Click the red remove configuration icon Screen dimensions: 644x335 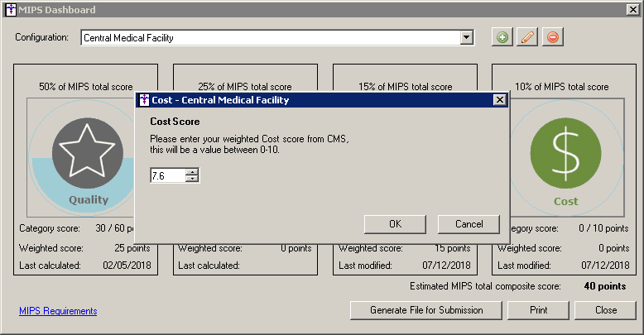click(552, 37)
